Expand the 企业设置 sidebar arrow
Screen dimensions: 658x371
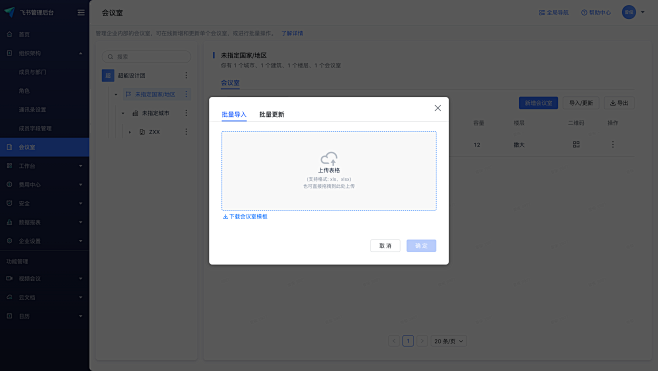pos(81,241)
